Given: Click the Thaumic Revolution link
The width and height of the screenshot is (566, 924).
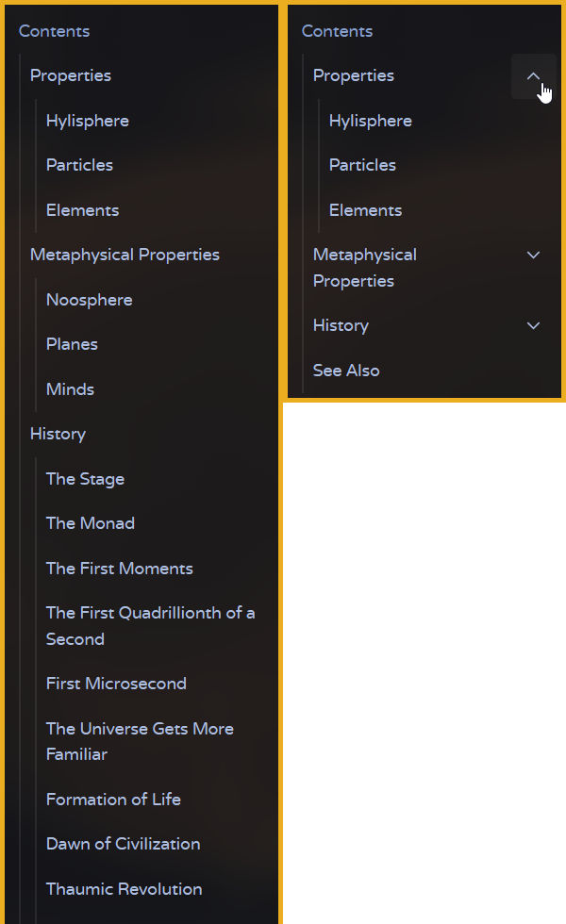Looking at the screenshot, I should click(x=125, y=889).
